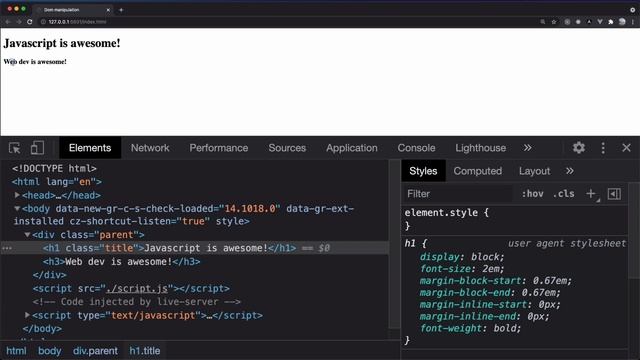Edit the margin-block-end value

pyautogui.click(x=538, y=292)
